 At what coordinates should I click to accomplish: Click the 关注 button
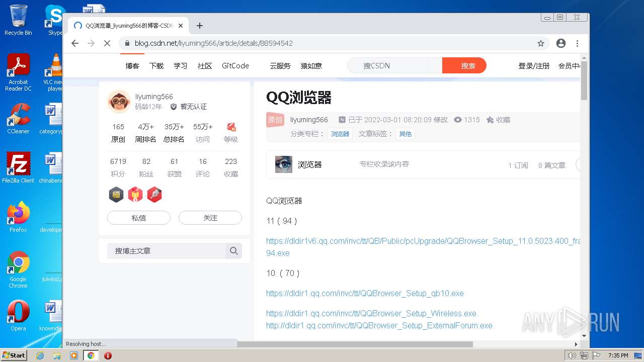point(210,218)
